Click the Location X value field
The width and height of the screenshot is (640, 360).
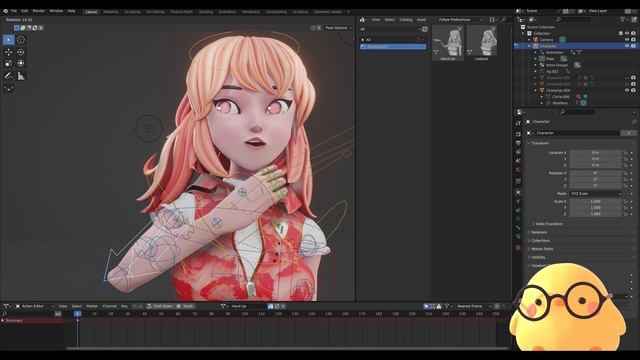click(x=596, y=153)
